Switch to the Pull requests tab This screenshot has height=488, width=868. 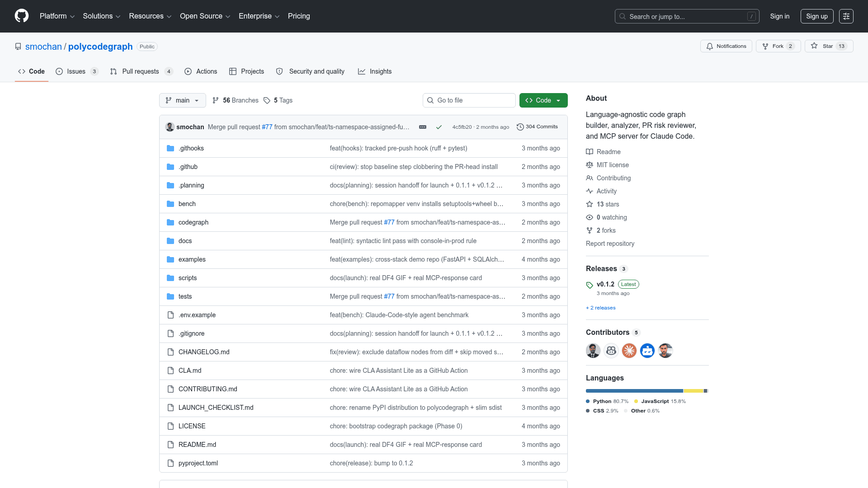pos(142,71)
